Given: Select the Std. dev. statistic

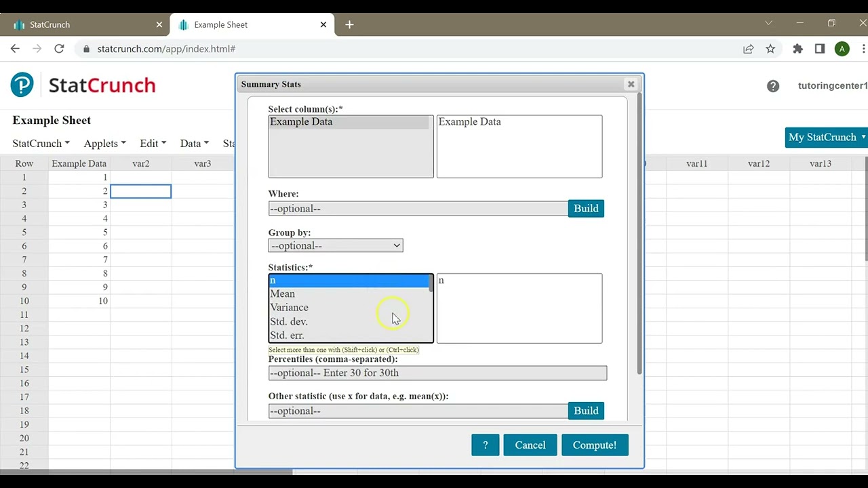Looking at the screenshot, I should point(349,321).
